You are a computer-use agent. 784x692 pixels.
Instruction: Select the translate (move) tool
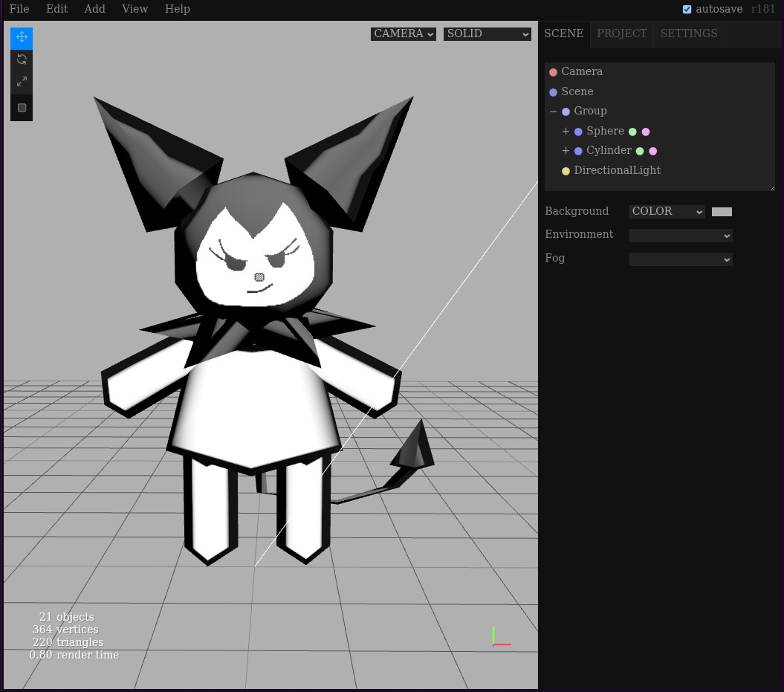[22, 37]
